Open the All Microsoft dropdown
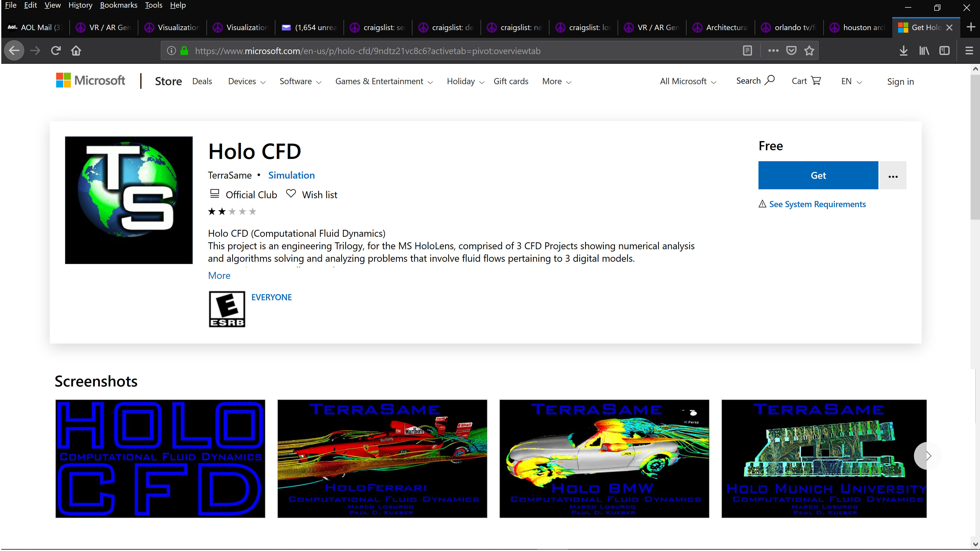The image size is (980, 551). click(x=688, y=81)
